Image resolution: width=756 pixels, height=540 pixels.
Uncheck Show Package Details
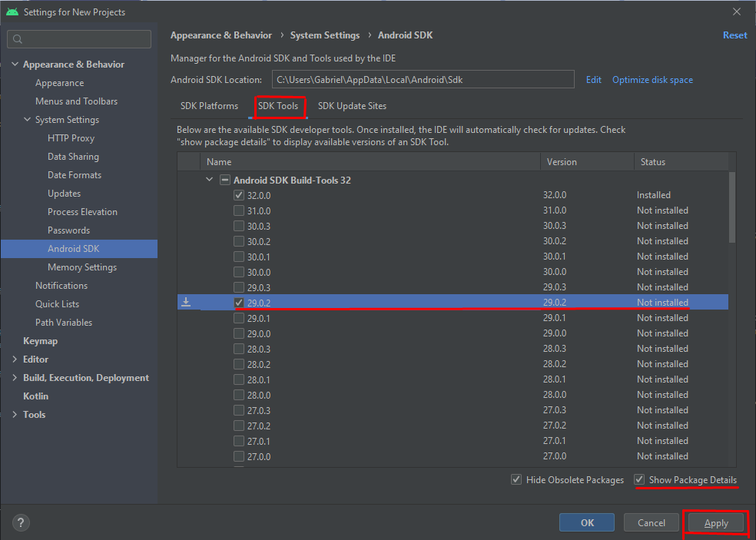[x=639, y=479]
